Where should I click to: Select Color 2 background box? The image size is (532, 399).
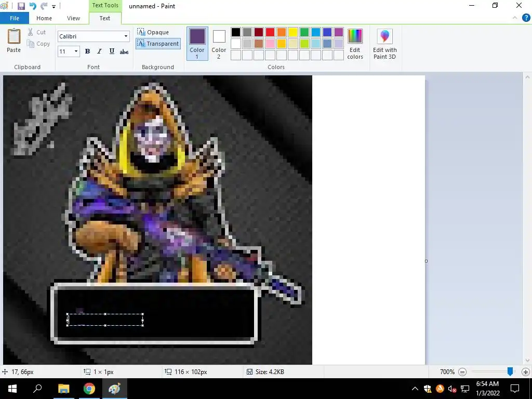pyautogui.click(x=219, y=44)
